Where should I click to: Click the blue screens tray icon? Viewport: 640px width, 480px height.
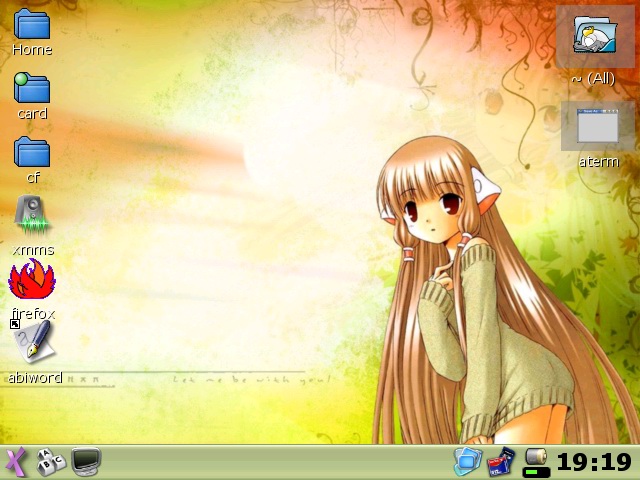pos(468,461)
